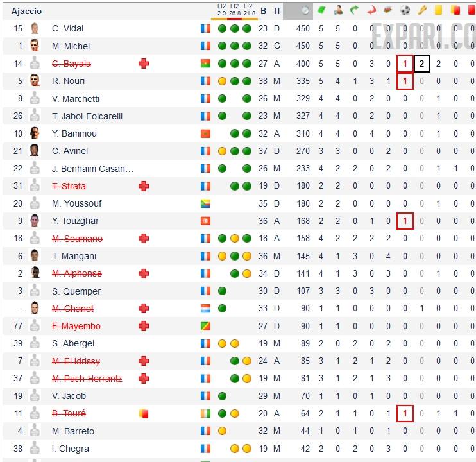Click red cross injury icon beside C. Bayala
476x462 pixels.
coord(144,64)
